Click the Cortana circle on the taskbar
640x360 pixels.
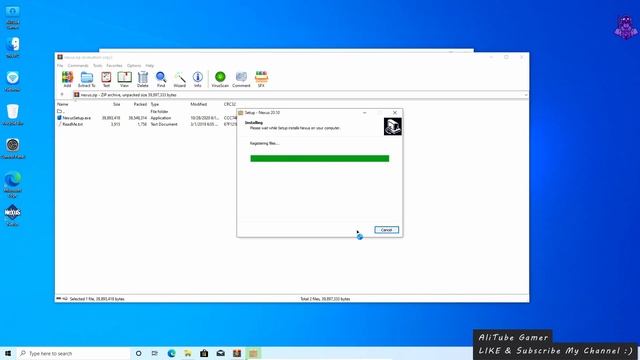tap(138, 353)
